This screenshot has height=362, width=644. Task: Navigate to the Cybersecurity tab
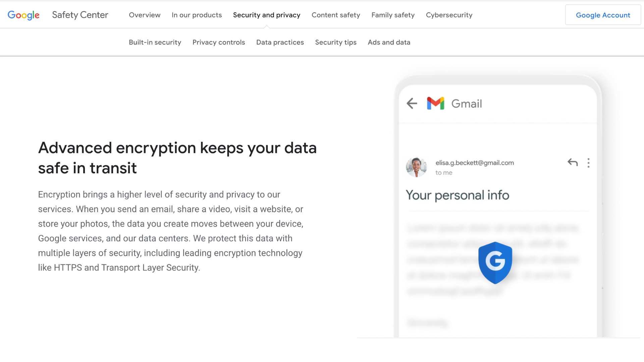(x=449, y=15)
